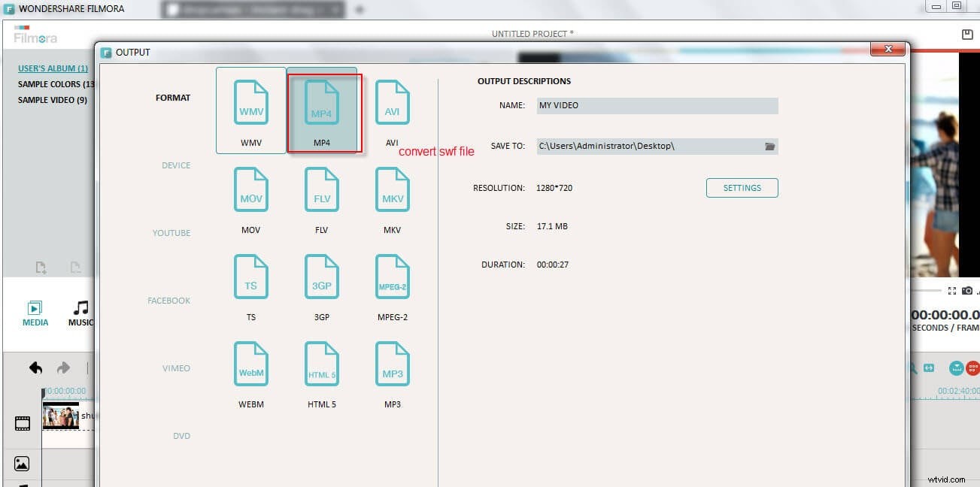
Task: Fit timeline to window with the arrows icon
Action: click(928, 368)
